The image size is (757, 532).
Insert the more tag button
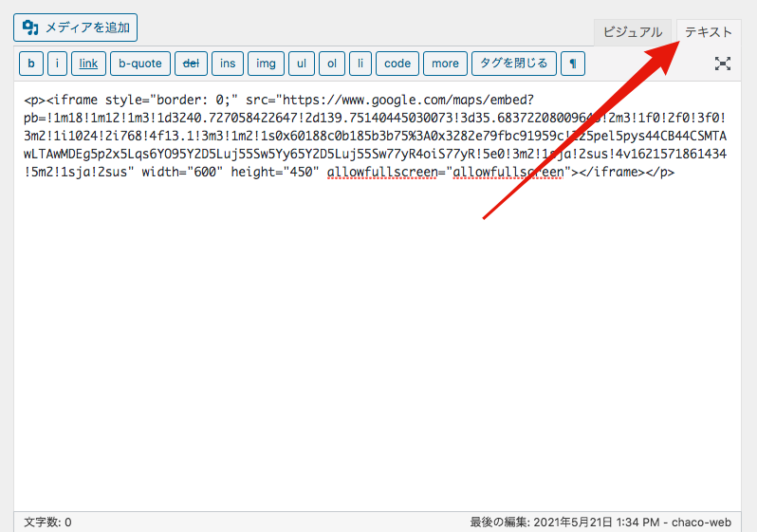point(445,64)
